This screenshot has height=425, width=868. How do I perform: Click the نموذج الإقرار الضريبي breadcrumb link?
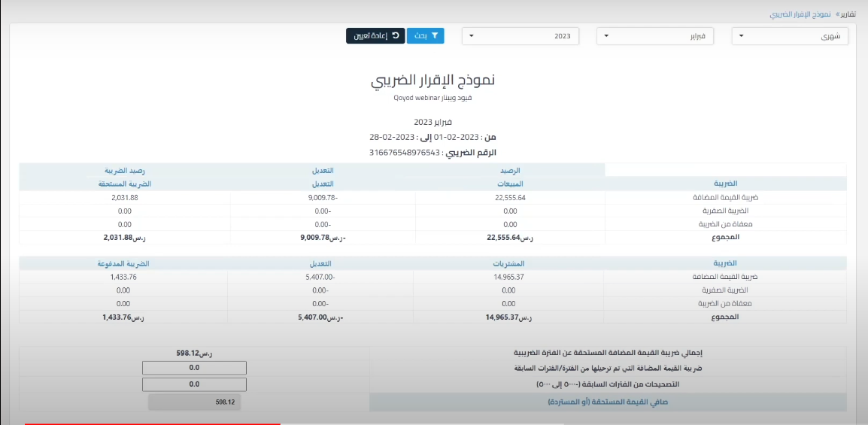click(x=800, y=14)
